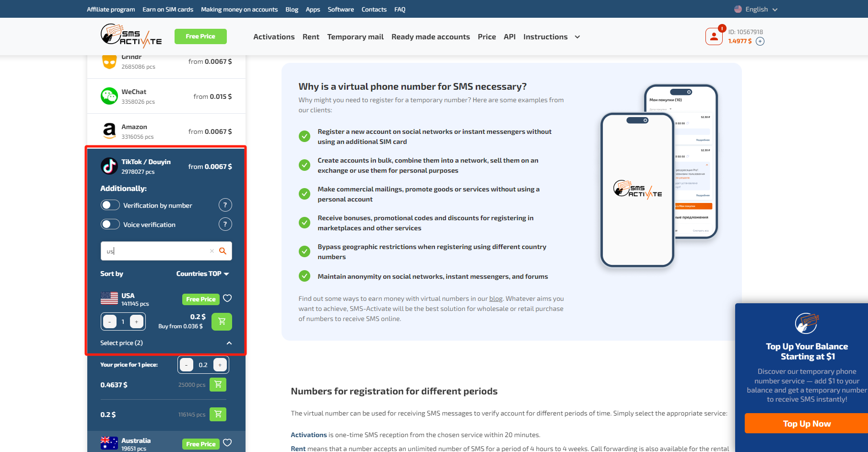Click the USA flag icon
This screenshot has width=868, height=452.
point(109,298)
